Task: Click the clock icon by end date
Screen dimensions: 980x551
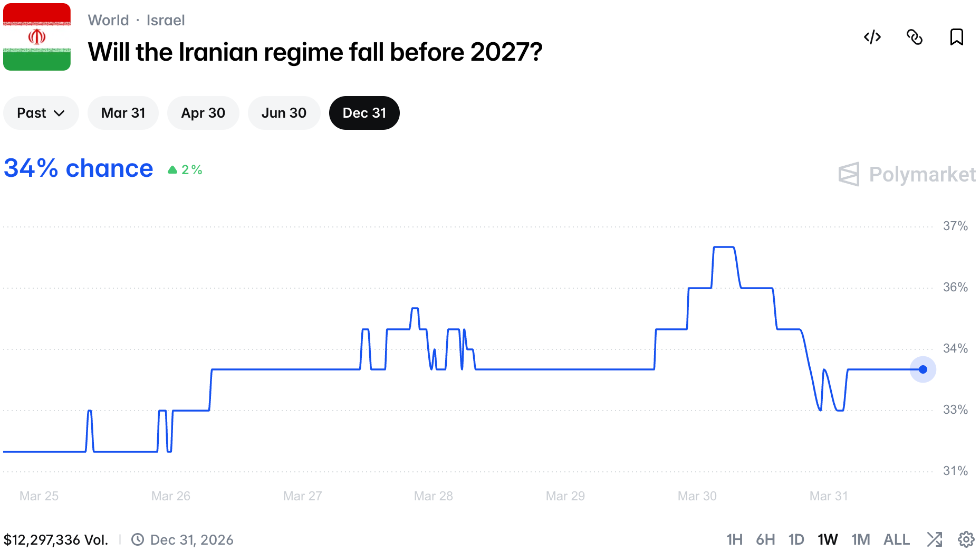Action: pos(138,539)
